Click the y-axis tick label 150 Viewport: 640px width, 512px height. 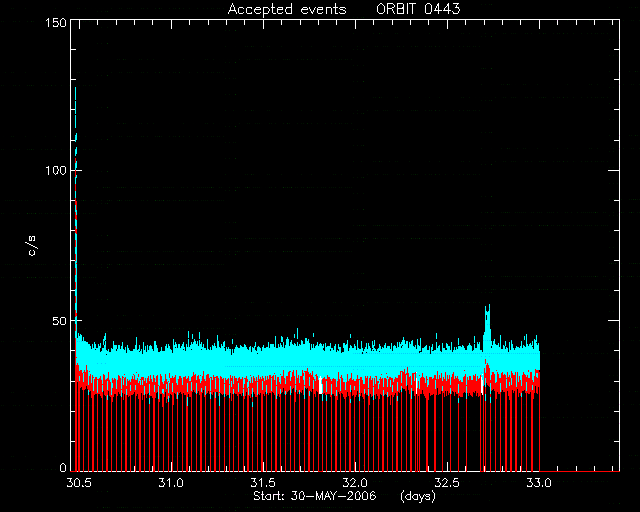click(x=56, y=22)
